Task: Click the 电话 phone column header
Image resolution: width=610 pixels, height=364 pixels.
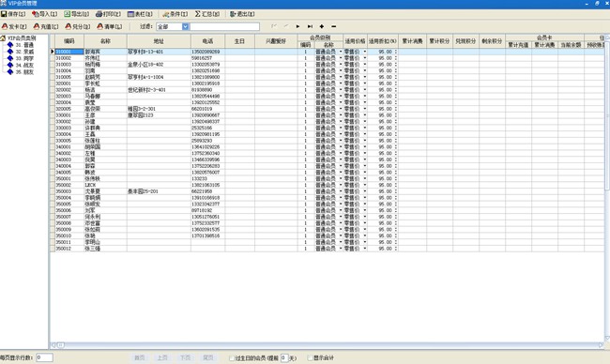Action: pos(207,41)
